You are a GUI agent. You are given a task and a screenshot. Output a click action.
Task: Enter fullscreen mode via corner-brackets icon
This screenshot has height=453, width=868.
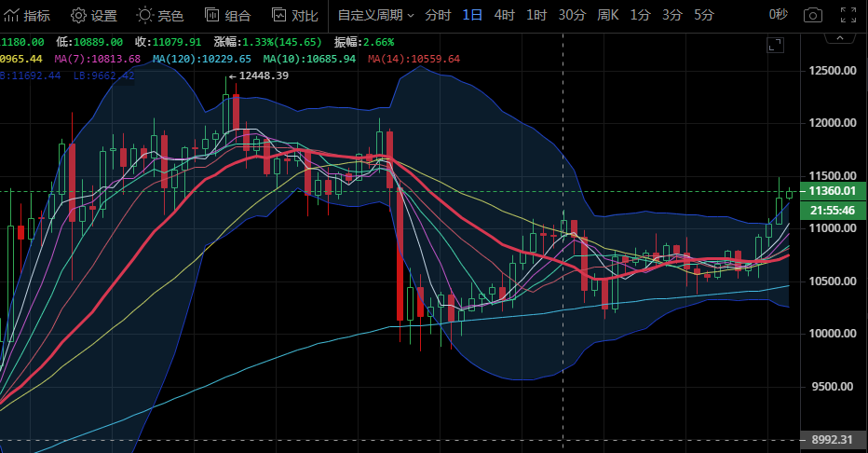pyautogui.click(x=848, y=15)
